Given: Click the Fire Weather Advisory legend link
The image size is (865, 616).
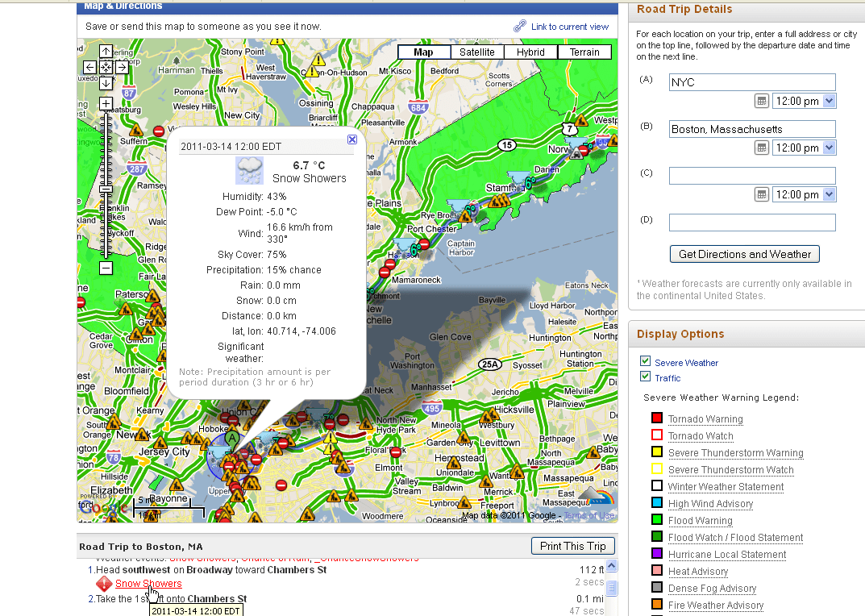Looking at the screenshot, I should click(716, 605).
